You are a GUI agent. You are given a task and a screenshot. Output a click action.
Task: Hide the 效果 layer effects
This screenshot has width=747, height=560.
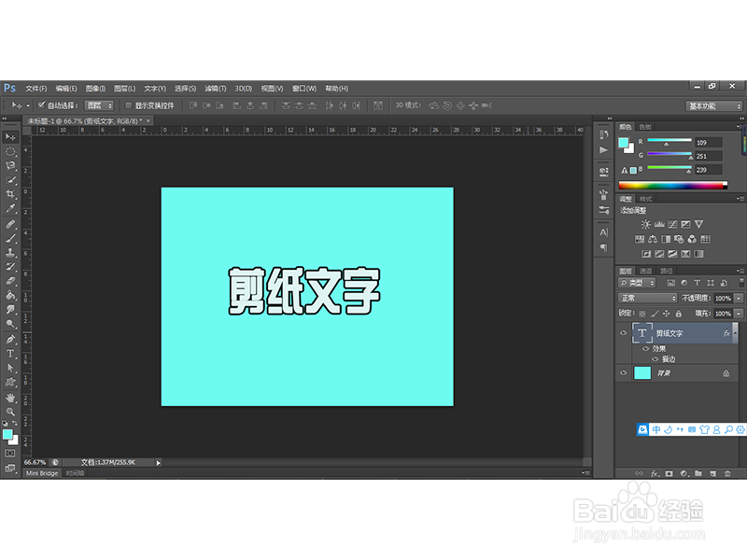pyautogui.click(x=646, y=348)
